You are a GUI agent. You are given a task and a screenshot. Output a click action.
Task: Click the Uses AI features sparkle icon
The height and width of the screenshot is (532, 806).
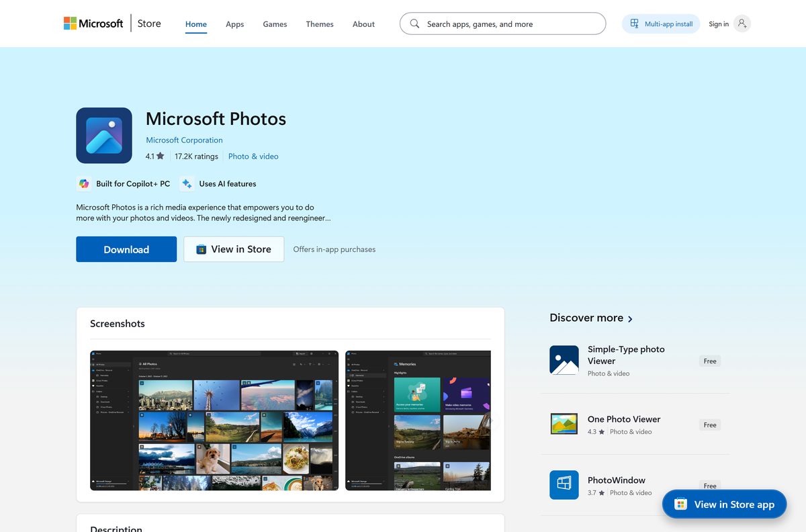tap(187, 183)
